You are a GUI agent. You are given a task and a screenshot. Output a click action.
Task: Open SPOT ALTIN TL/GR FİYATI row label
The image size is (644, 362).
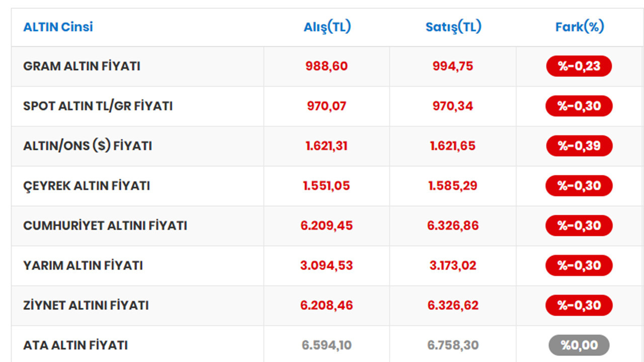(98, 106)
